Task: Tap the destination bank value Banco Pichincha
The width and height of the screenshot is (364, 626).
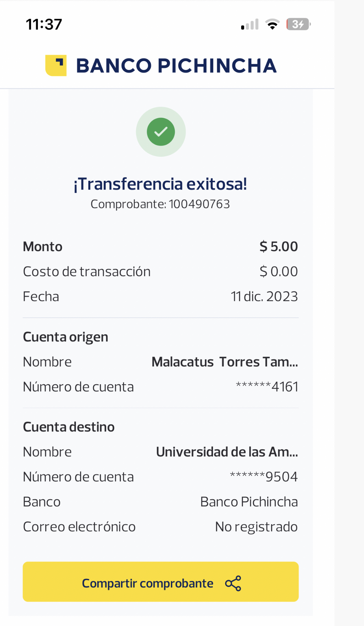Action: click(249, 502)
